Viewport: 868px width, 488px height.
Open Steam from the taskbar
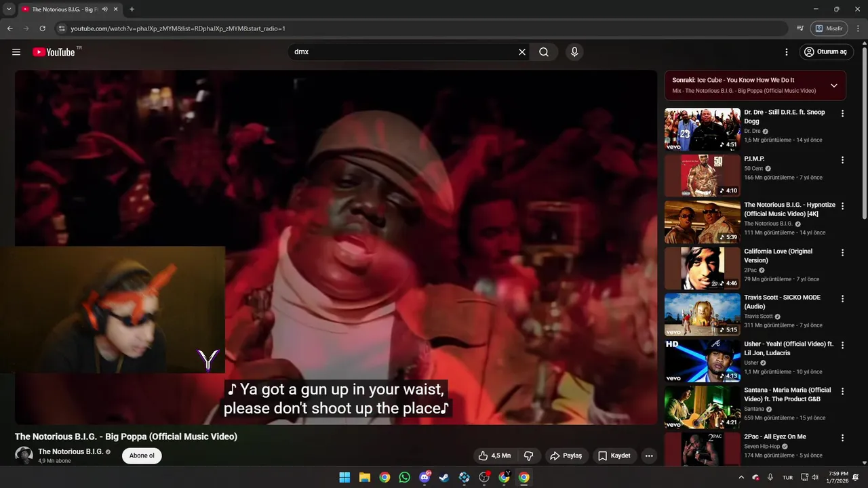pos(444,477)
